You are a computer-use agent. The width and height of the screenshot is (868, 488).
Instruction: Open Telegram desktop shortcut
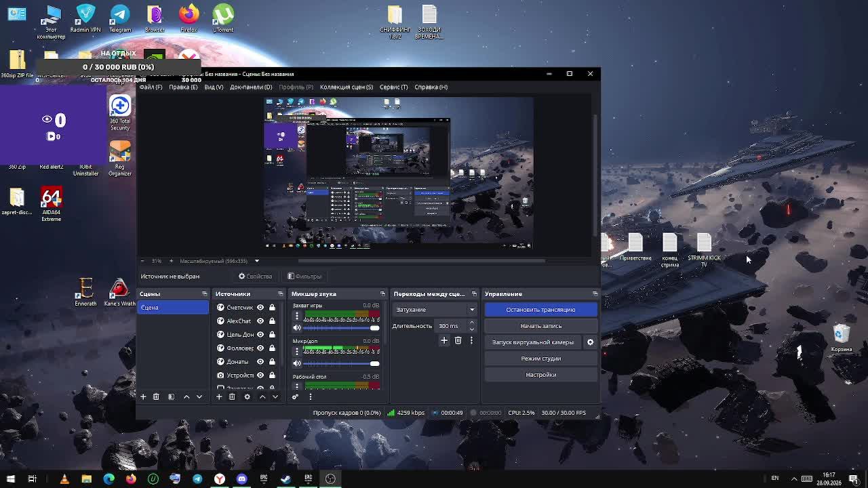(120, 18)
